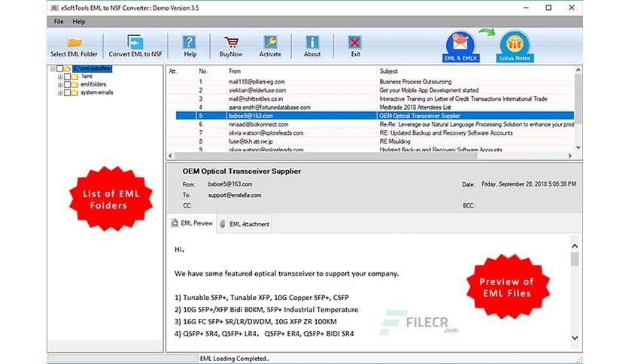Click the email list scroll-left arrow

[170, 156]
